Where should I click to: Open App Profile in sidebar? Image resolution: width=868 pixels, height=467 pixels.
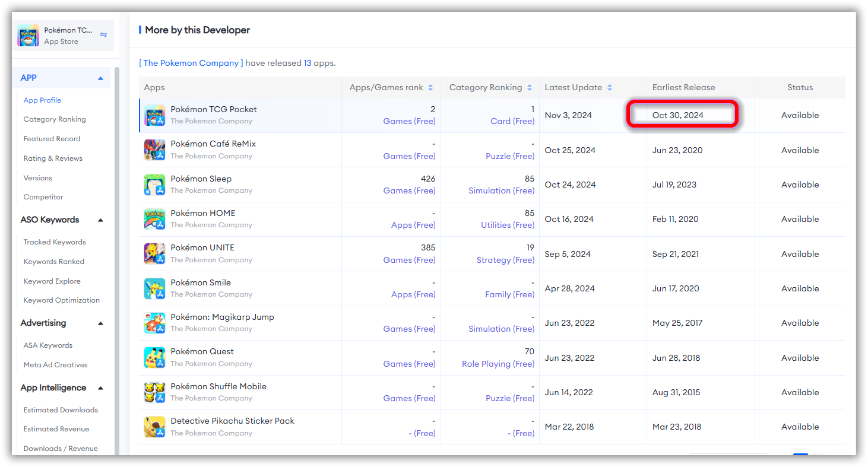click(x=42, y=100)
